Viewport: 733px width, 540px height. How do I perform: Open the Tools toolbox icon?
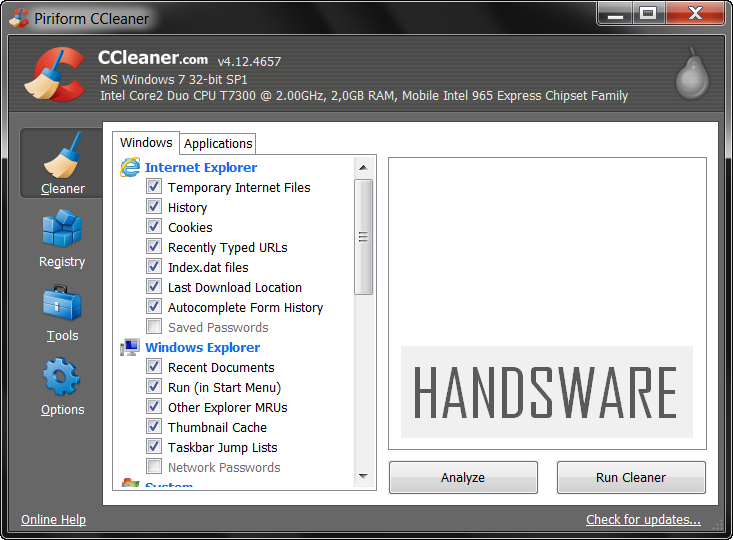[62, 302]
